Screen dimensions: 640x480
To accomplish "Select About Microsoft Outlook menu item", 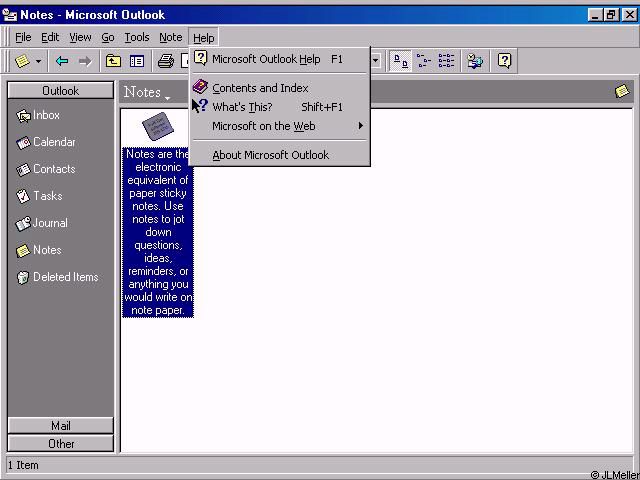I will (270, 155).
